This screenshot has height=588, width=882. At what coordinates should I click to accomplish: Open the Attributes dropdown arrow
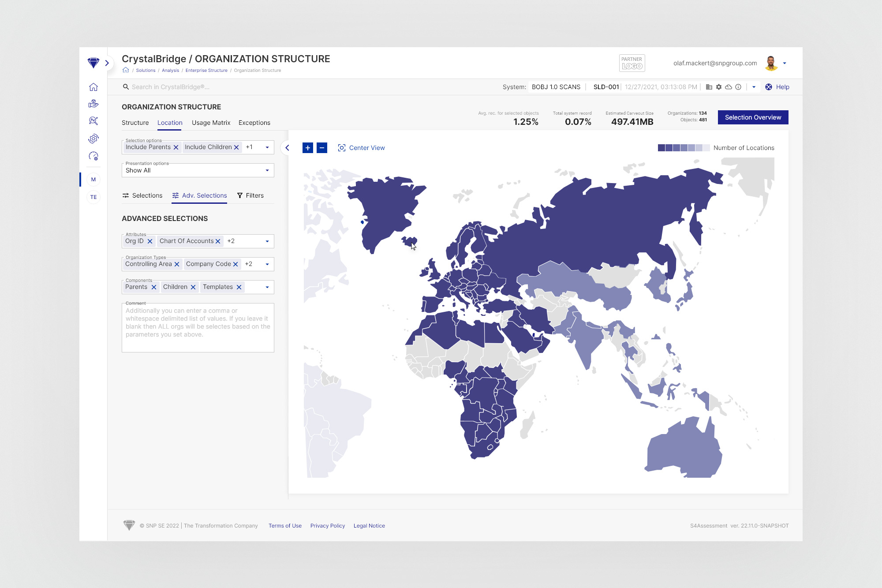(x=267, y=241)
